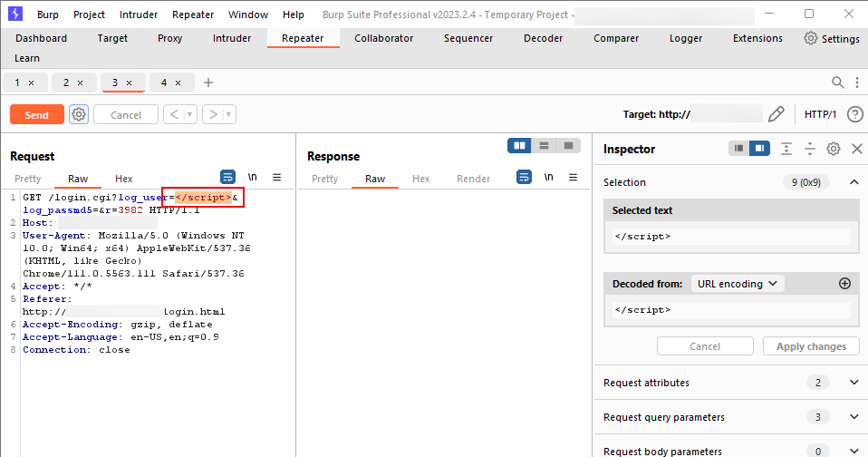
Task: Close Repeater tab 4
Action: tap(178, 83)
